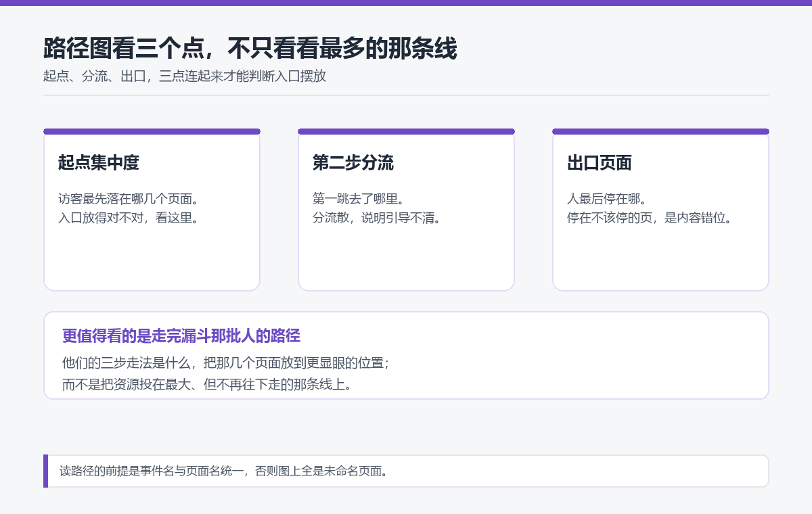Screen dimensions: 812x514
Task: Click text 分流散，说明引导不清。
Action: click(x=377, y=218)
